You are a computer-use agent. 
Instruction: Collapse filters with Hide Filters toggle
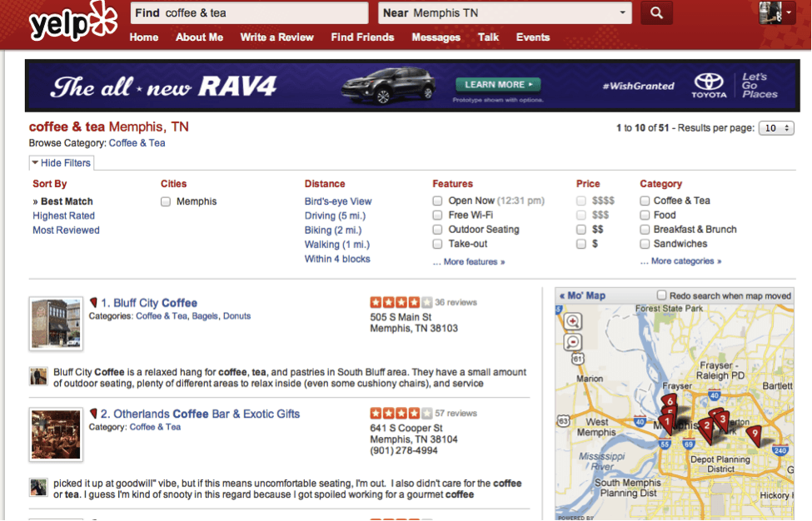[61, 163]
